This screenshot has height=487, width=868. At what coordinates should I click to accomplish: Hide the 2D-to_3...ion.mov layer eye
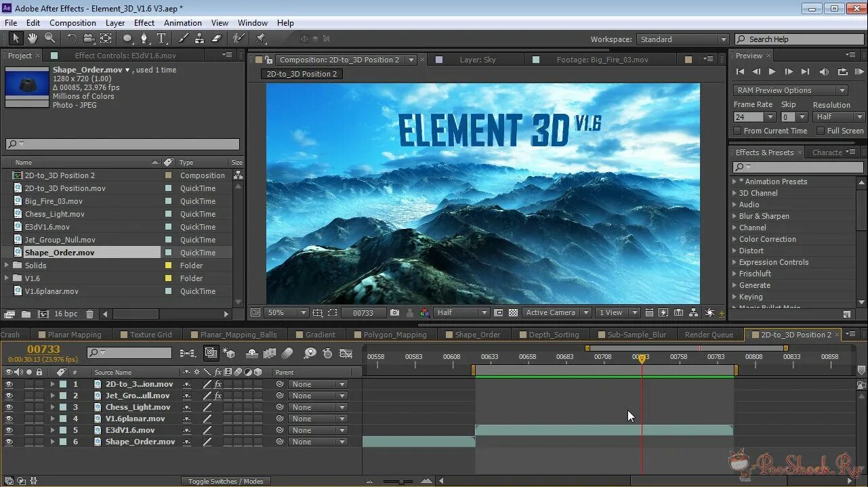click(x=9, y=384)
